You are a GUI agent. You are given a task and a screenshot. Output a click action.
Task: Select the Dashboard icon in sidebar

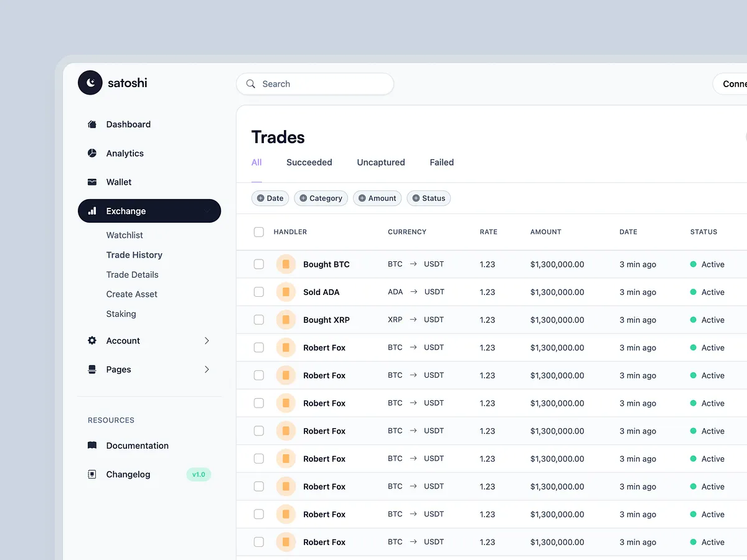point(92,124)
